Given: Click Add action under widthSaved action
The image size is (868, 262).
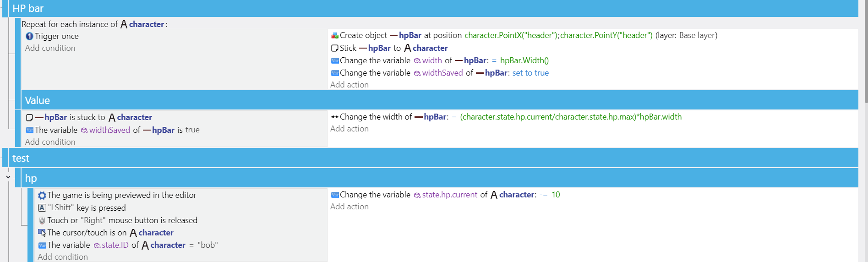Looking at the screenshot, I should (349, 85).
